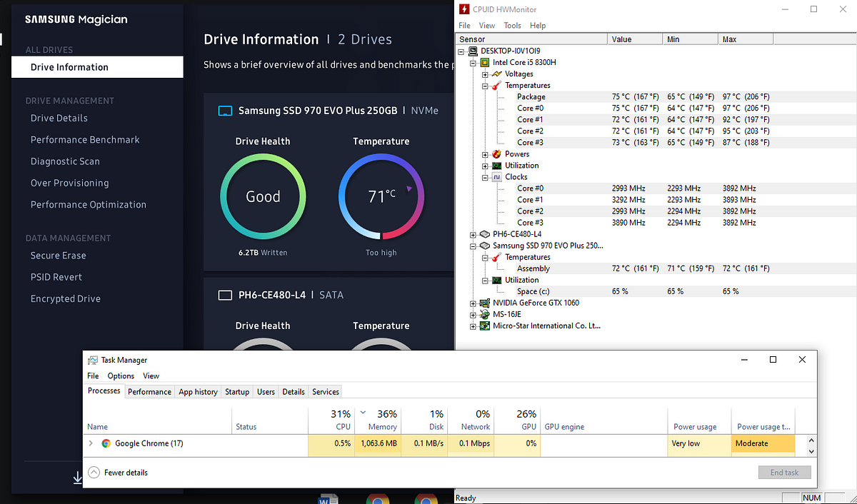The width and height of the screenshot is (857, 504).
Task: Open Encrypted Drive in Samsung Magician
Action: (66, 298)
